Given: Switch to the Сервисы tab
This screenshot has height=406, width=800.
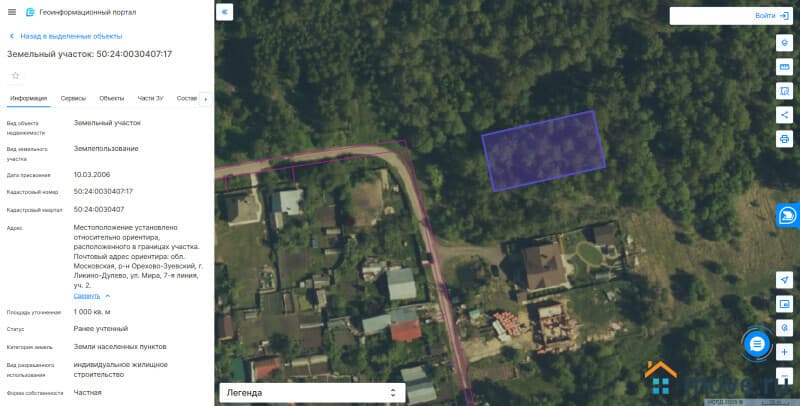Looking at the screenshot, I should point(73,98).
